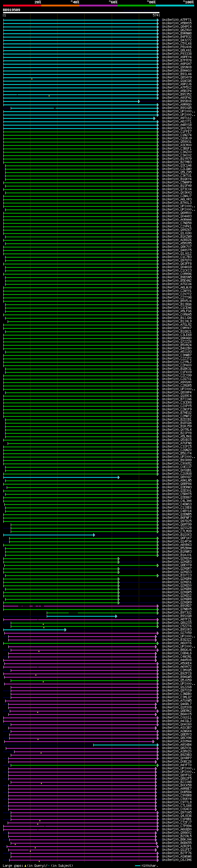Select the UniRef100_A9T112 label

click(x=177, y=118)
